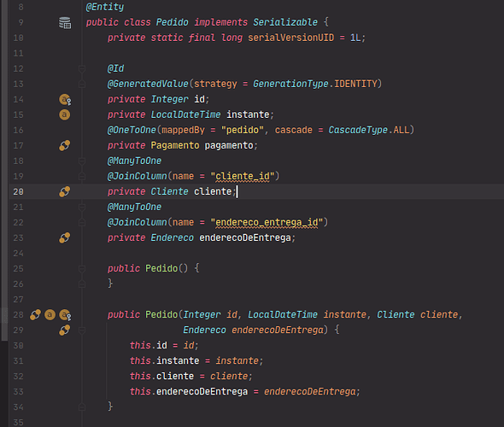Collapse the annotation fold marker at @Id
The image size is (504, 427).
(82, 69)
